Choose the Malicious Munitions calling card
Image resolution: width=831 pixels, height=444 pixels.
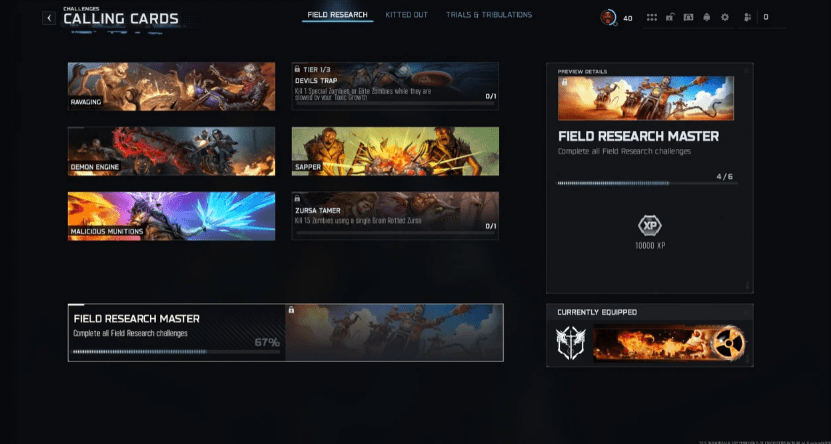click(x=171, y=215)
